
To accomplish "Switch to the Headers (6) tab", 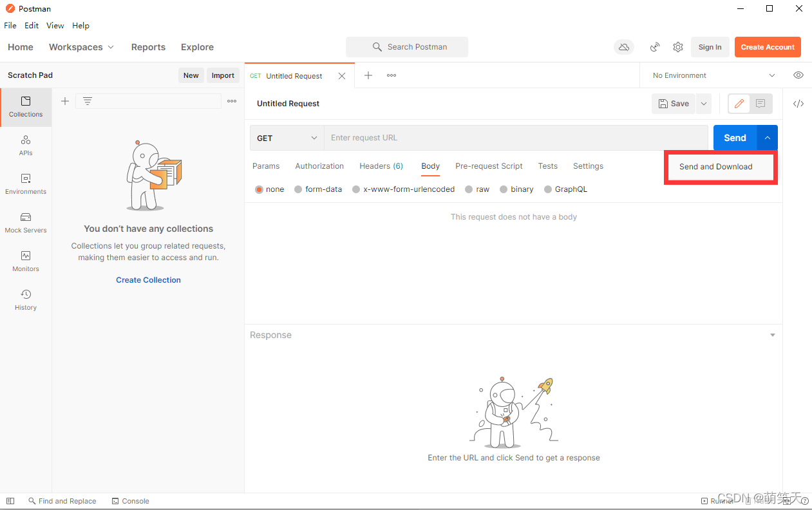I will 381,166.
